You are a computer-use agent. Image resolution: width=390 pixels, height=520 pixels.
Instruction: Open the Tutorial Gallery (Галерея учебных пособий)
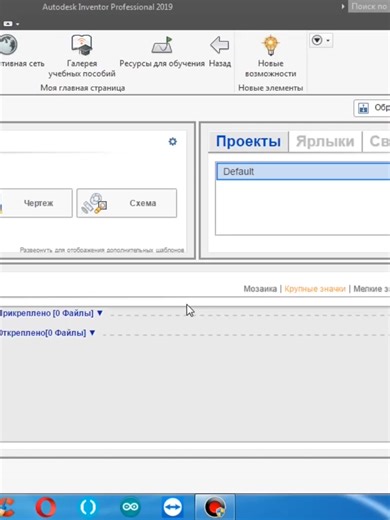pyautogui.click(x=82, y=56)
